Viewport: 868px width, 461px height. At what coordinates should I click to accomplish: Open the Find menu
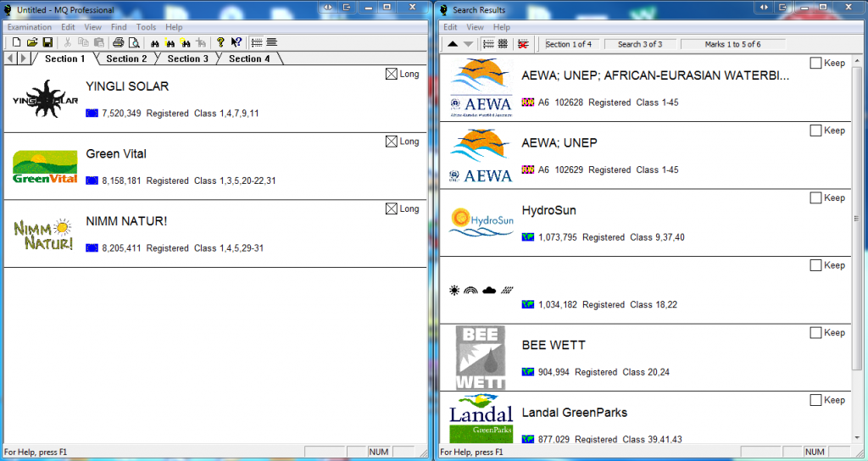coord(119,27)
